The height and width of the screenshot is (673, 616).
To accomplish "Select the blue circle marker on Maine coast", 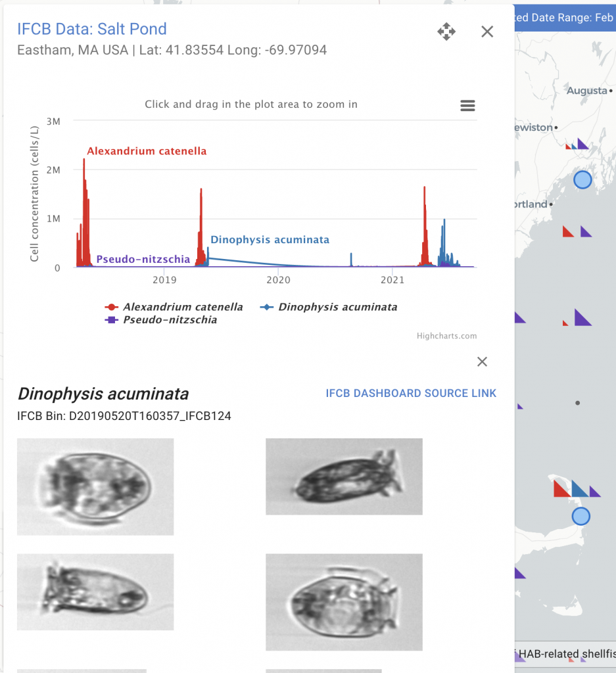I will point(582,179).
